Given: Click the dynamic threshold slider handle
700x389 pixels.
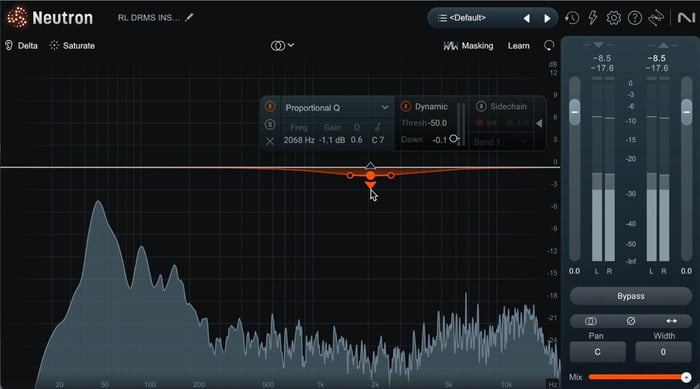Looking at the screenshot, I should [x=454, y=138].
